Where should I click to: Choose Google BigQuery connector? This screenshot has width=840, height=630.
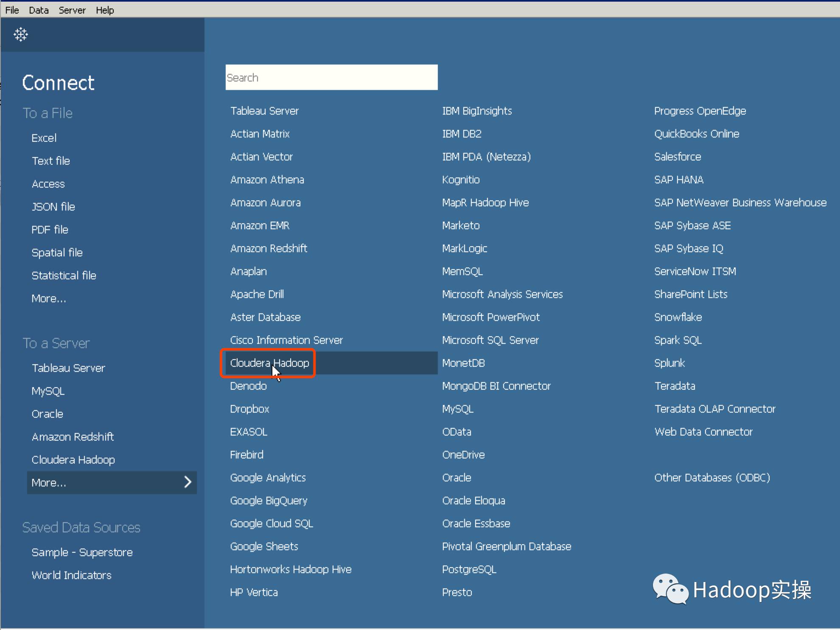(269, 501)
